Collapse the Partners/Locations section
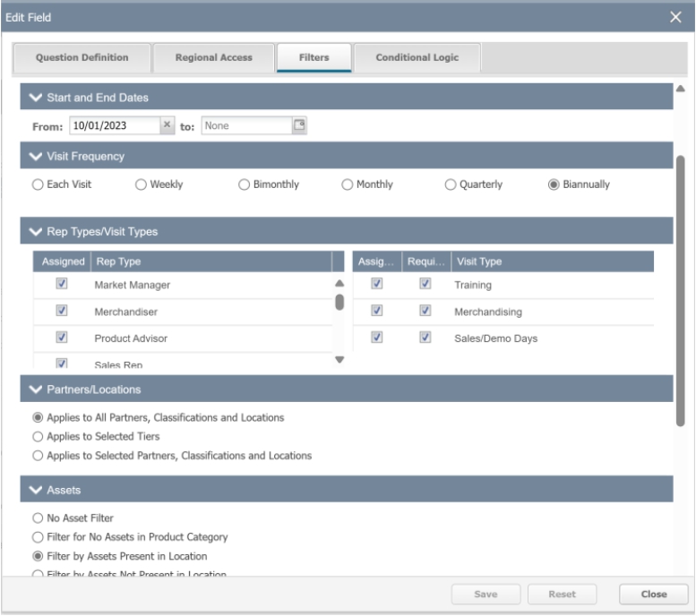 [x=36, y=389]
